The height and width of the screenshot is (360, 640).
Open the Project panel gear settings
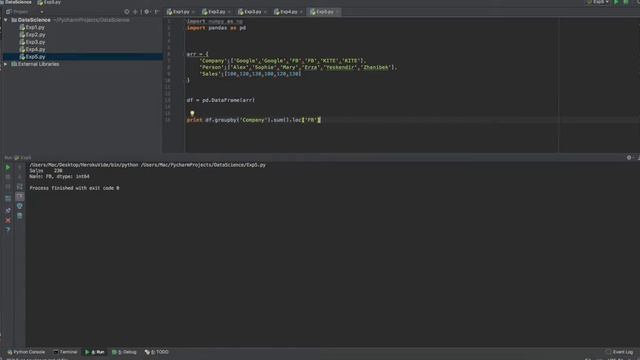pyautogui.click(x=147, y=12)
